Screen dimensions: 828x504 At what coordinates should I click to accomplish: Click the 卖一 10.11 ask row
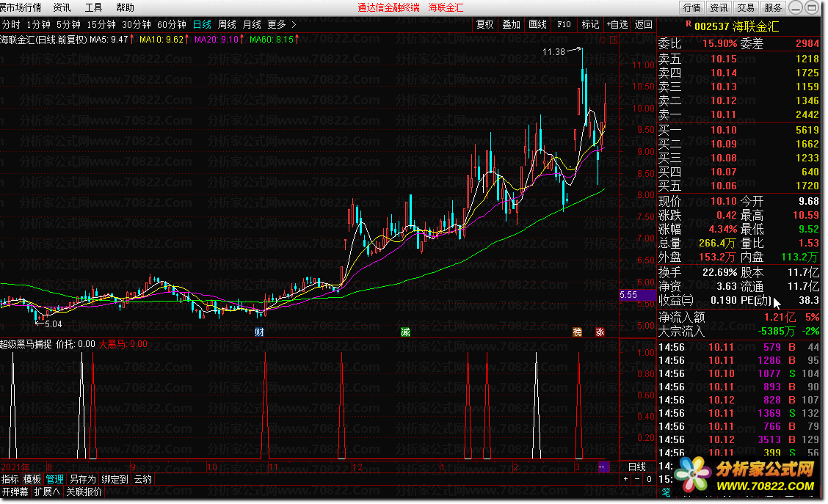(x=738, y=114)
